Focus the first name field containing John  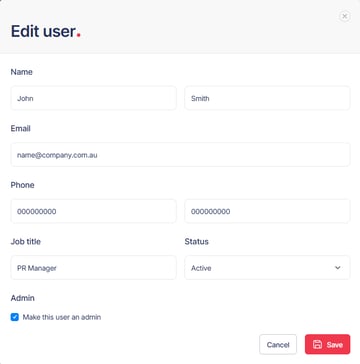94,98
